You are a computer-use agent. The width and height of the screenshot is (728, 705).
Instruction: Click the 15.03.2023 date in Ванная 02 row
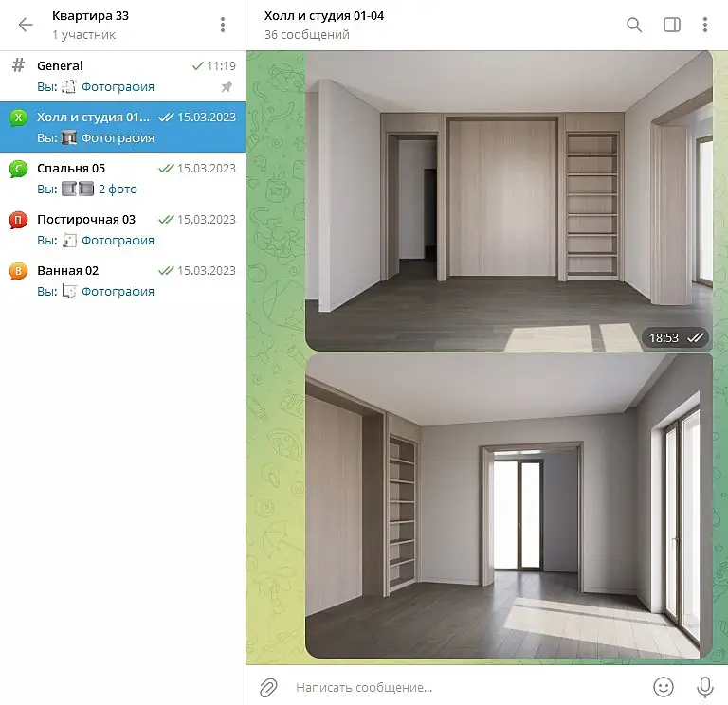pos(207,271)
